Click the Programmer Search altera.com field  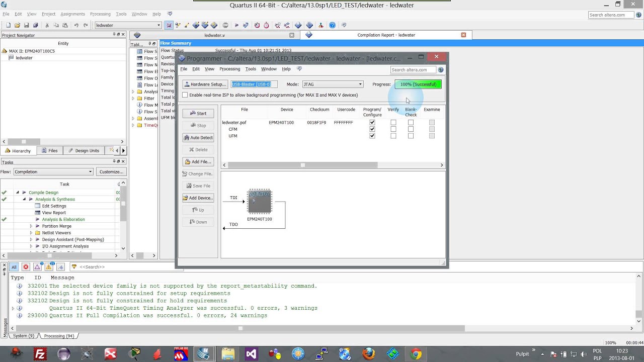[x=414, y=70]
